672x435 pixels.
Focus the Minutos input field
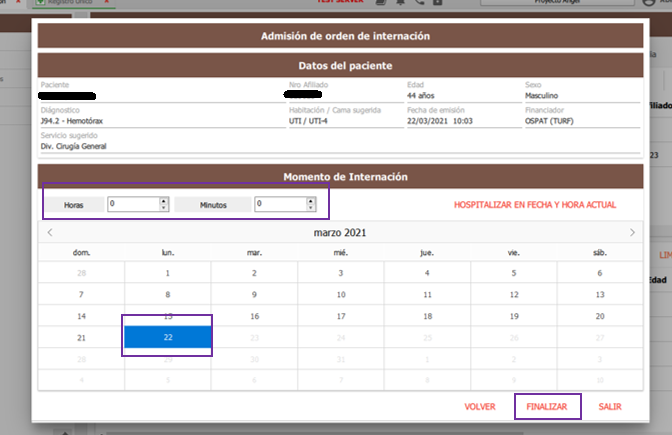pos(279,204)
